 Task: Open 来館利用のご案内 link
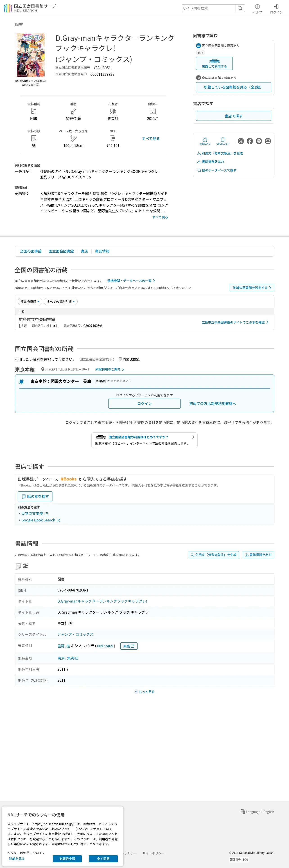110,369
